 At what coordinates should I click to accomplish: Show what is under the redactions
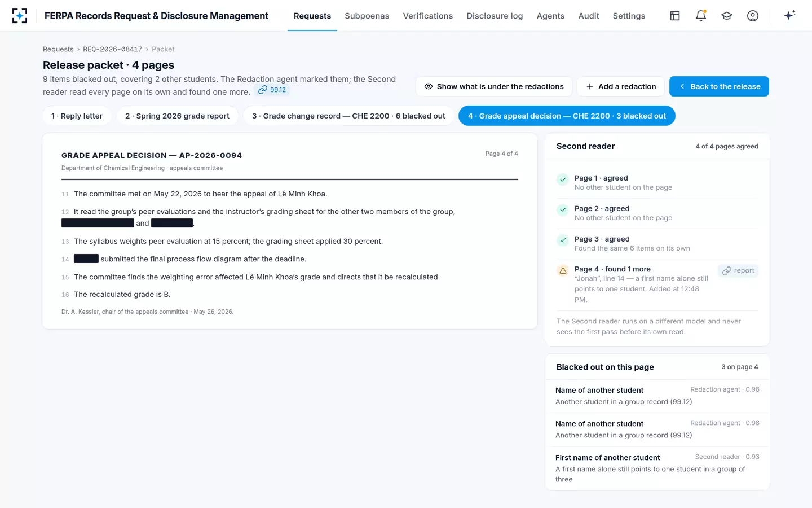click(494, 86)
